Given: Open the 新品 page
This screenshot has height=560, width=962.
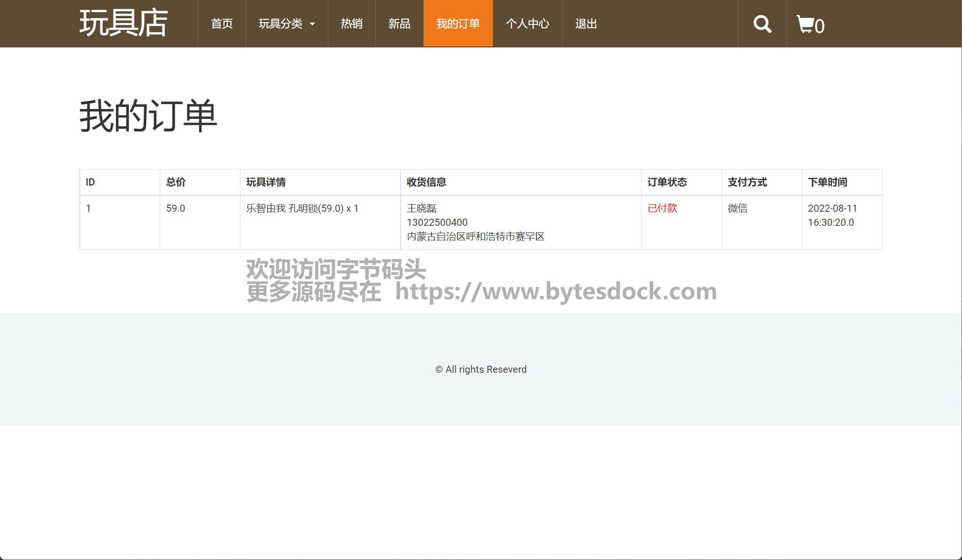Looking at the screenshot, I should tap(399, 23).
